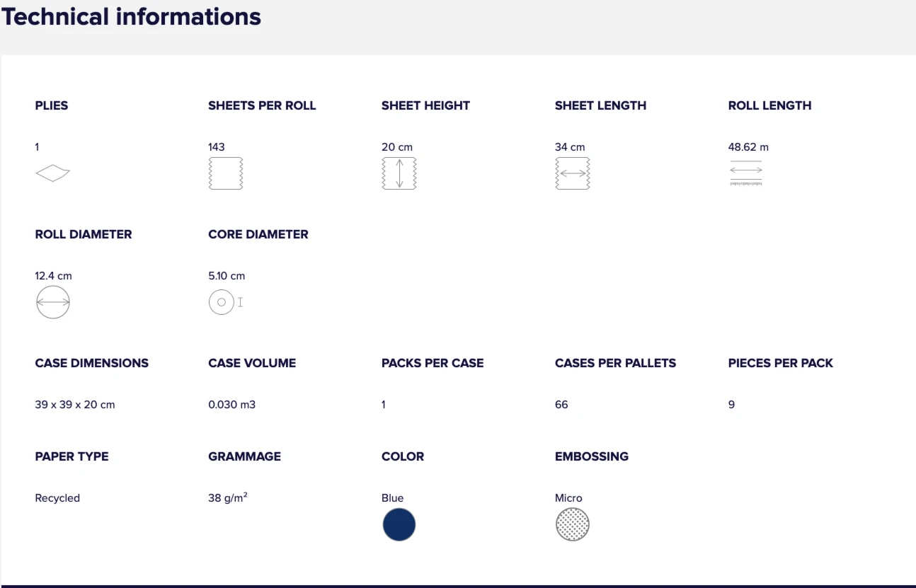Click the Micro embossing pattern icon
The image size is (916, 588).
[x=573, y=524]
